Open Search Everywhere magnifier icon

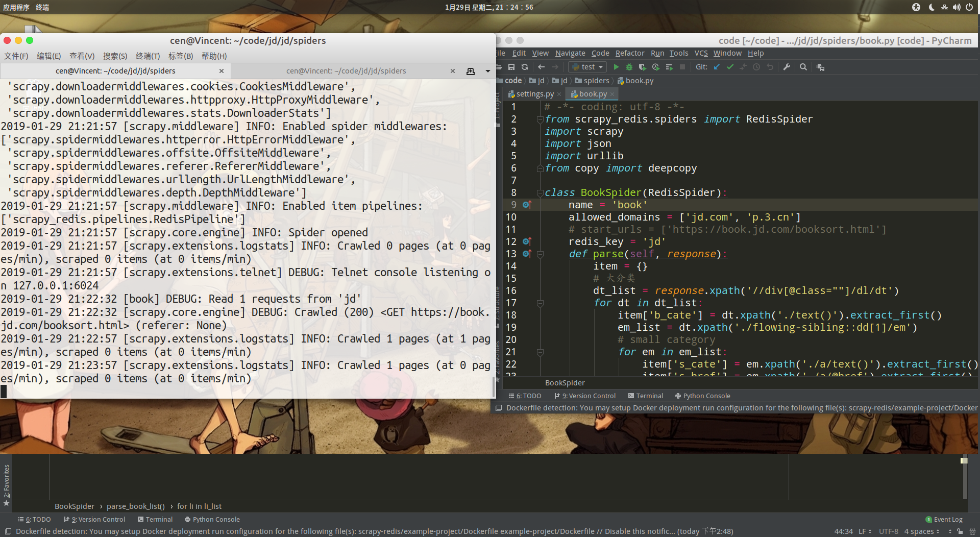[803, 67]
